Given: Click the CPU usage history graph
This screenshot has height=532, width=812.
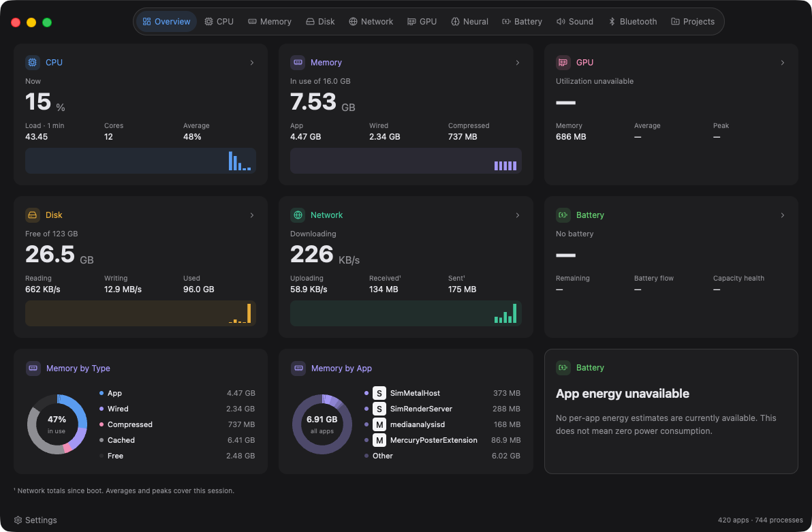Looking at the screenshot, I should click(140, 161).
